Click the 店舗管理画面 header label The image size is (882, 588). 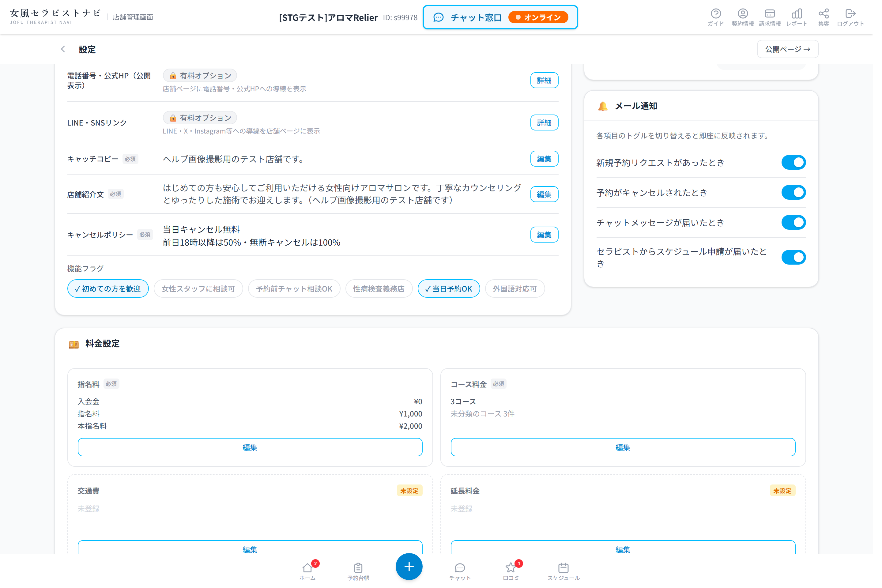pos(134,17)
